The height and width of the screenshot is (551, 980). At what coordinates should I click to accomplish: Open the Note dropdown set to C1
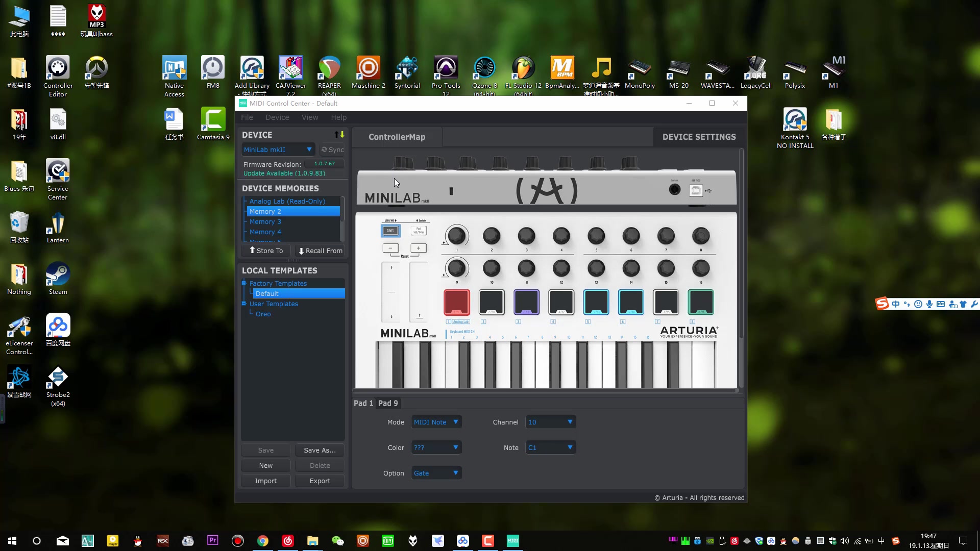[551, 447]
